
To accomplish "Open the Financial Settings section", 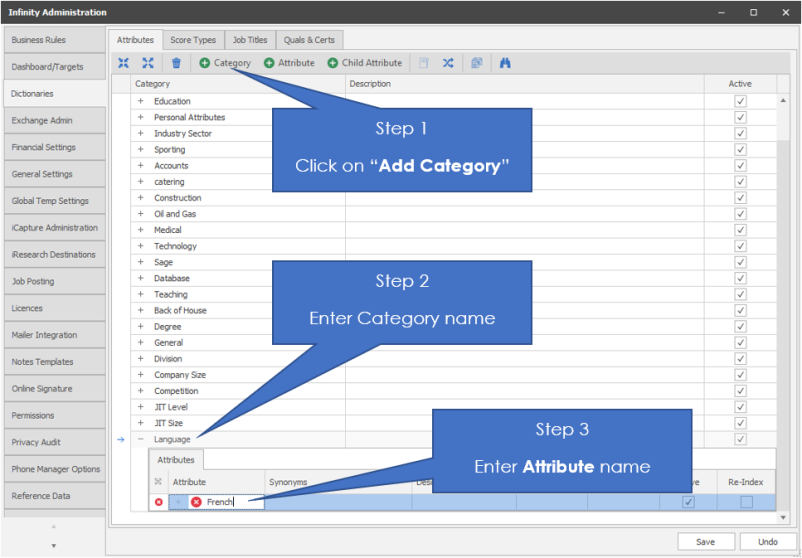I will [52, 147].
